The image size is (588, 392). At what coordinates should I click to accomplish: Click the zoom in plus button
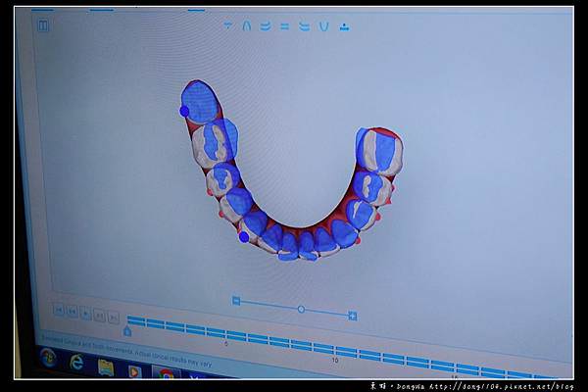352,316
